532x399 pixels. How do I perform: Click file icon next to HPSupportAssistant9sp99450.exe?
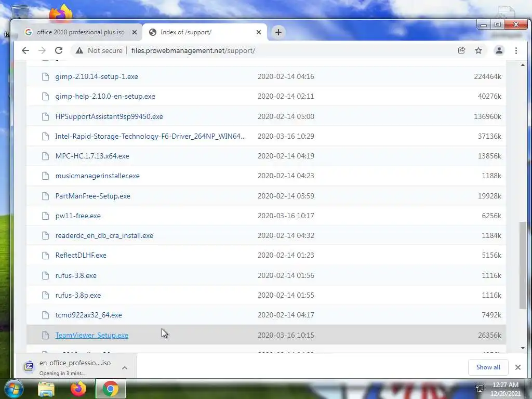point(45,117)
